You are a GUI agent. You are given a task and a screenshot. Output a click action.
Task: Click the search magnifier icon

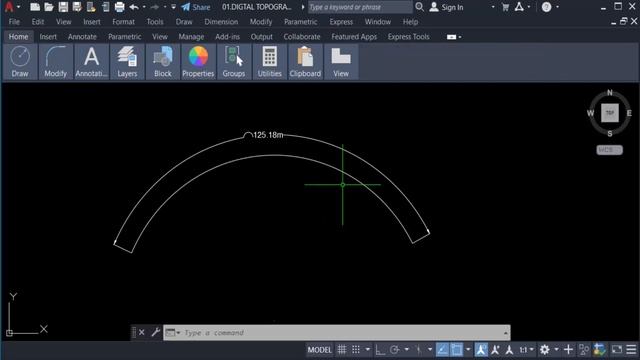click(x=419, y=7)
